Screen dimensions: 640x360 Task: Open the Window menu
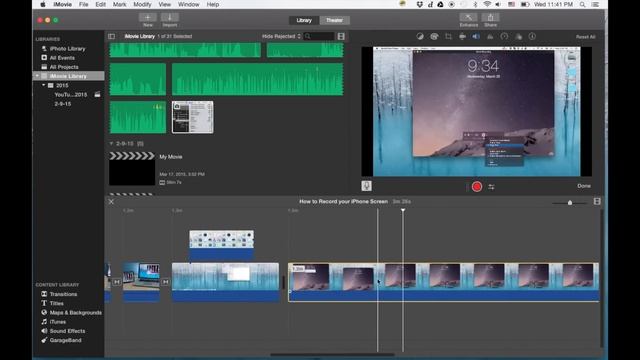coord(189,4)
